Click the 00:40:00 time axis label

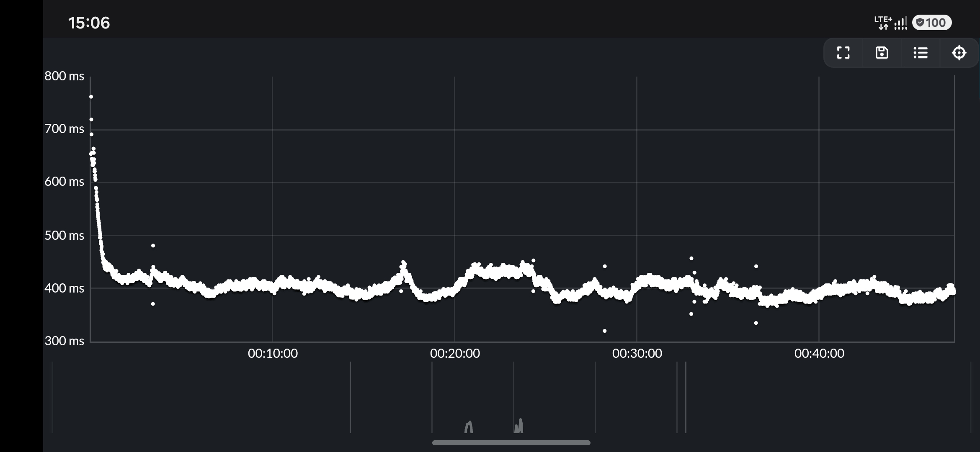click(819, 354)
